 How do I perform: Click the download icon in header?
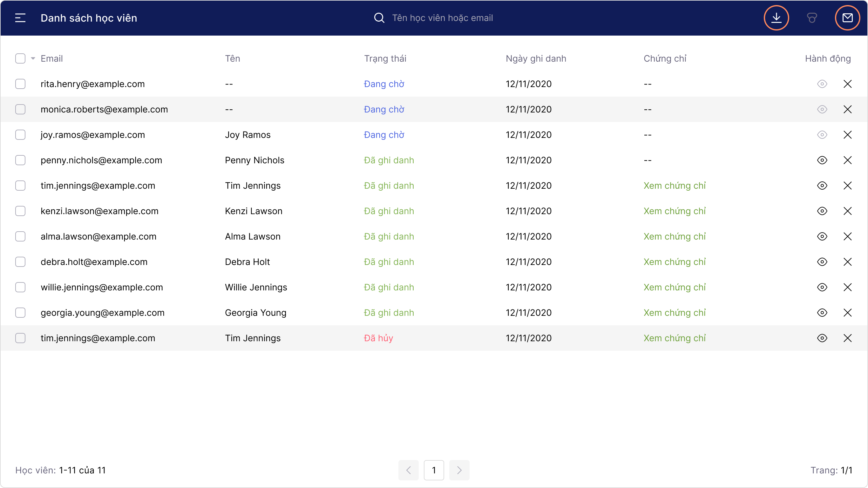click(x=776, y=18)
